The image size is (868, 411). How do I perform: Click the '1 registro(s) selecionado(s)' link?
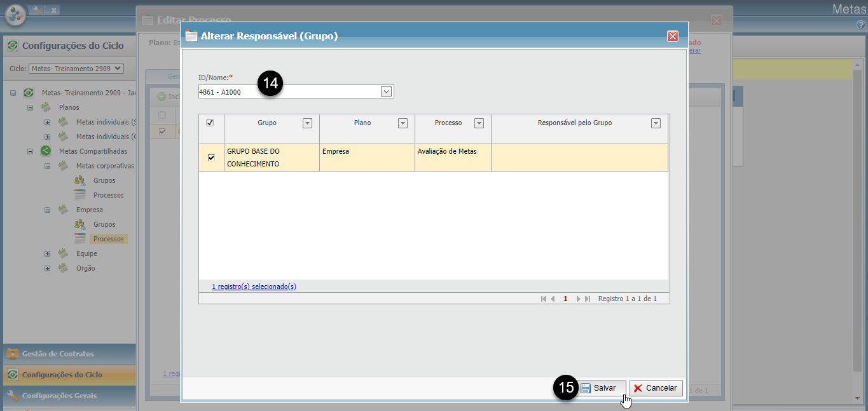coord(254,286)
